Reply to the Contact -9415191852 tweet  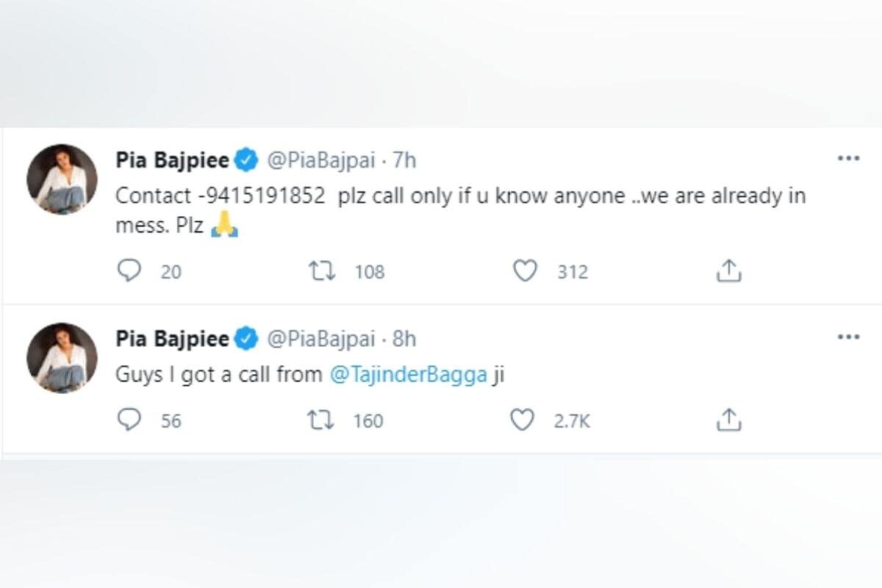[129, 272]
